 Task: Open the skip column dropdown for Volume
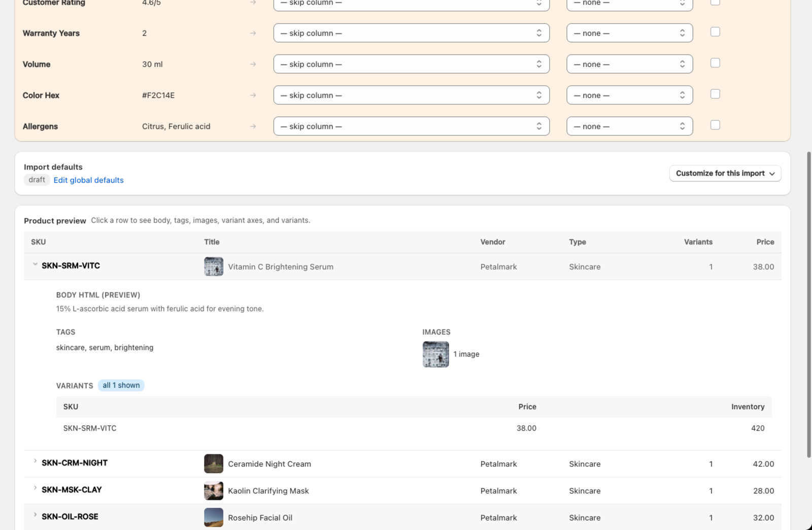[411, 64]
